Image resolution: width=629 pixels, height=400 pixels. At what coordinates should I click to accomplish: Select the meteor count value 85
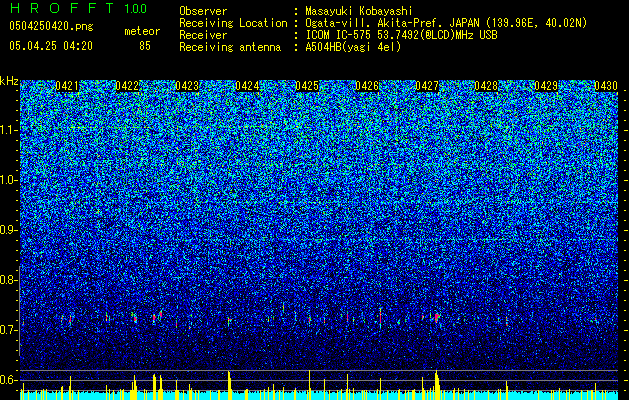(145, 46)
